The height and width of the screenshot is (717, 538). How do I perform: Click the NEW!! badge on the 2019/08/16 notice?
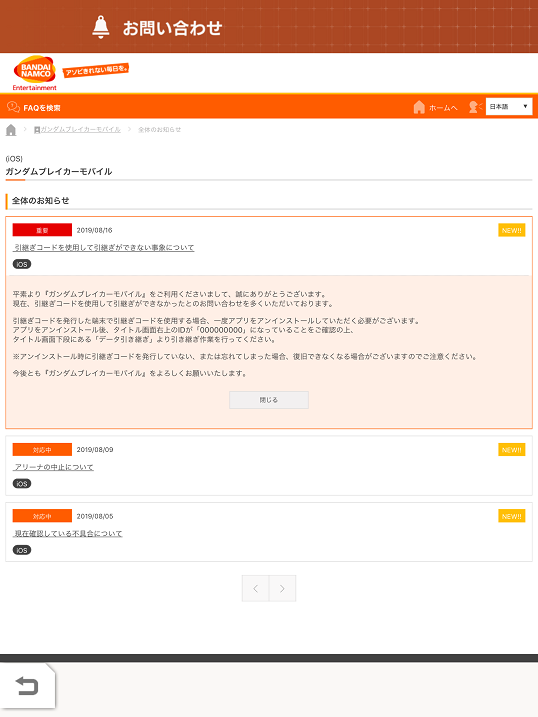(x=511, y=230)
